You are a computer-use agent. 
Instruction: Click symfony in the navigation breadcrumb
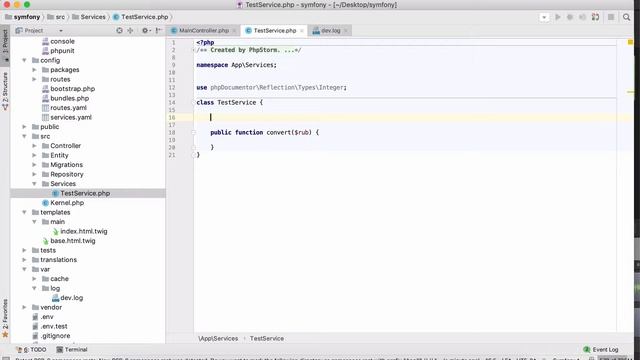tap(27, 17)
